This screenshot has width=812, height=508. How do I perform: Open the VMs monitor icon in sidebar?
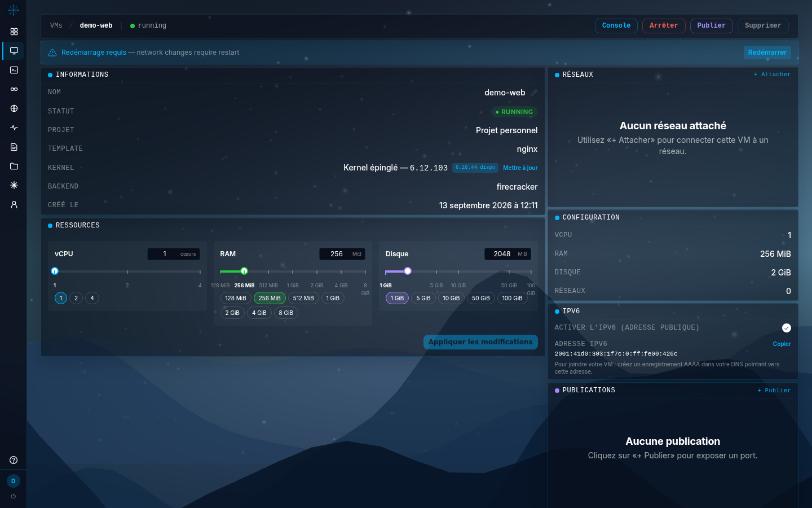coord(14,51)
